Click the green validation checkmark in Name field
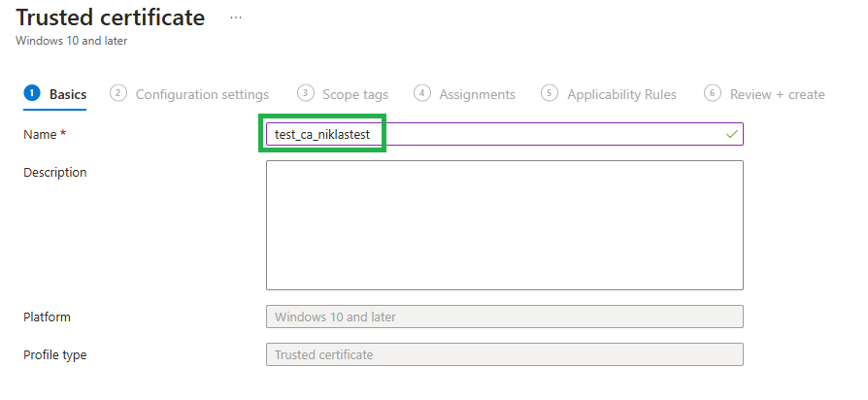This screenshot has height=400, width=868. [731, 134]
